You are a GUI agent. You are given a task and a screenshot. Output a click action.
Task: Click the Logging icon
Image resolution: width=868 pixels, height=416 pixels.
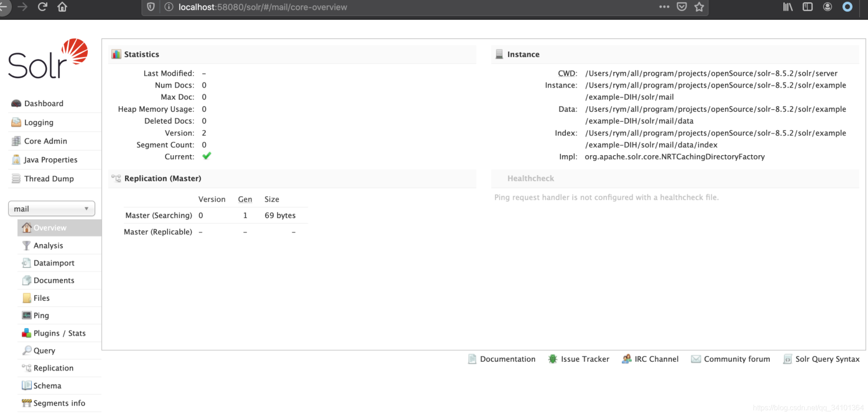(x=16, y=122)
